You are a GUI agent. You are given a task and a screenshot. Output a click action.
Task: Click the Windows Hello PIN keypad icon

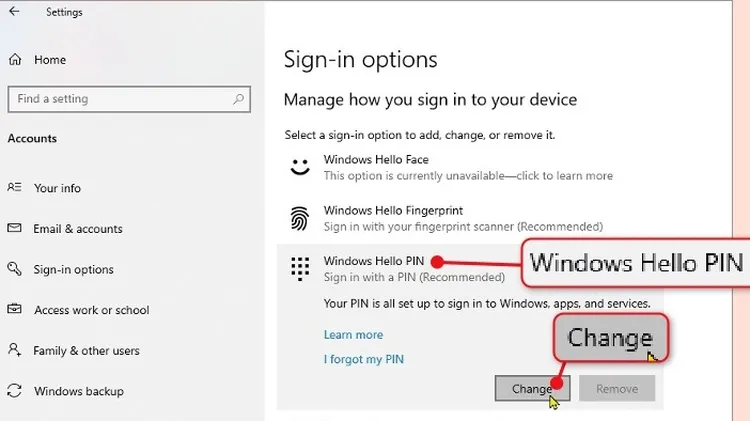[x=300, y=269]
